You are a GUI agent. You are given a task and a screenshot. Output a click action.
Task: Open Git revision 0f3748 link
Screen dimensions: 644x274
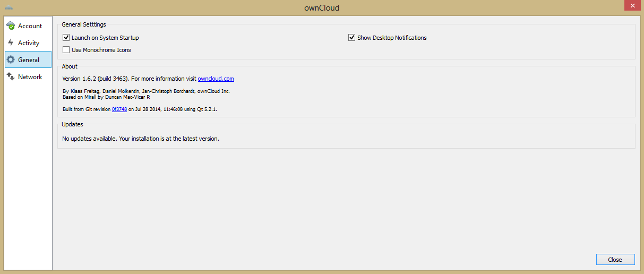coord(119,109)
